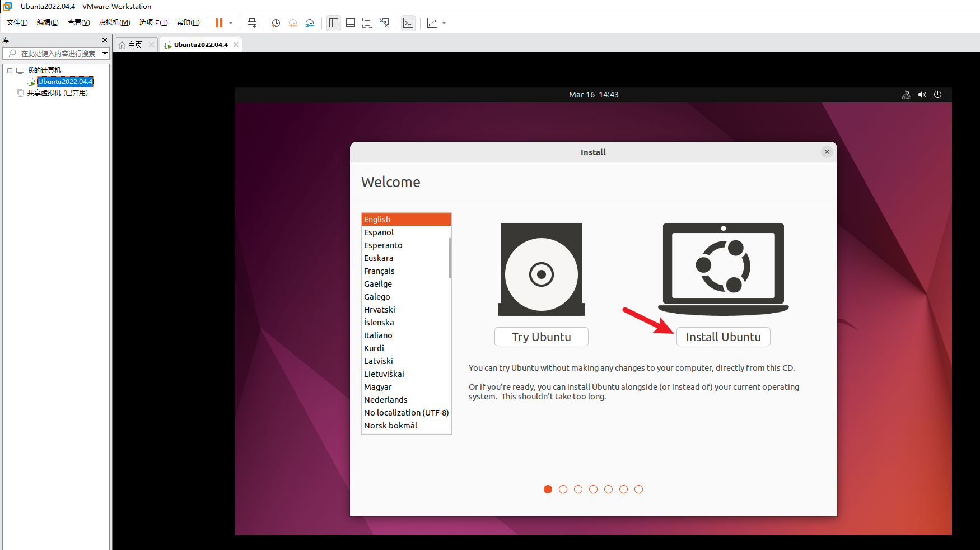Select Latviski in the language list

405,361
